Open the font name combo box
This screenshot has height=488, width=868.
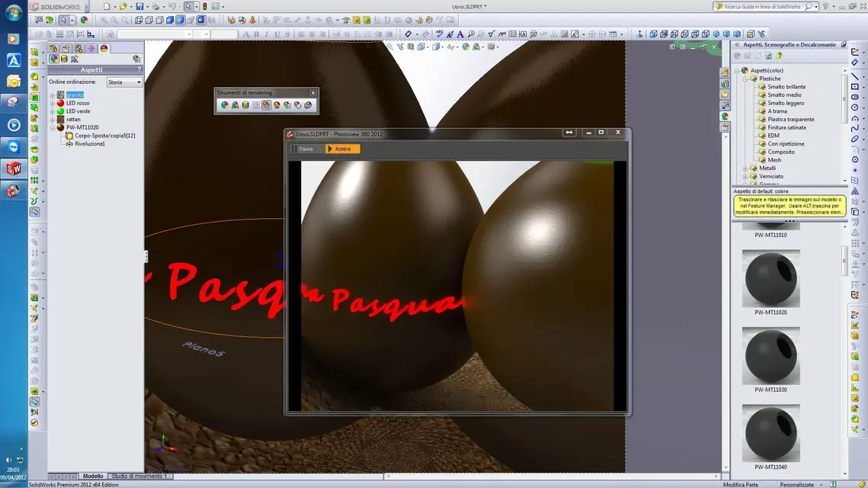point(155,34)
